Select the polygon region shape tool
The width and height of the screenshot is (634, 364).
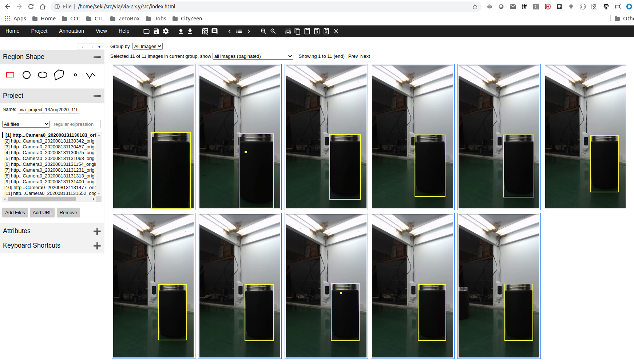[x=59, y=75]
